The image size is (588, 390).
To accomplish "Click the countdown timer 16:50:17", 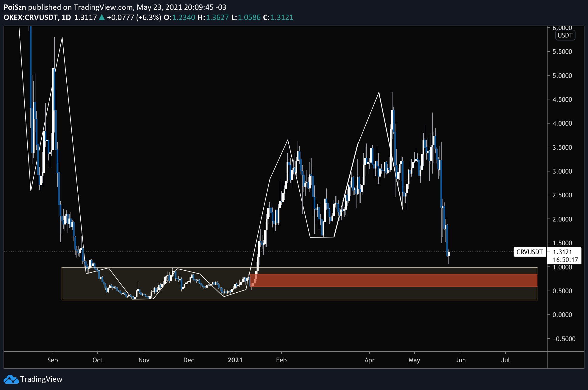I will coord(565,260).
